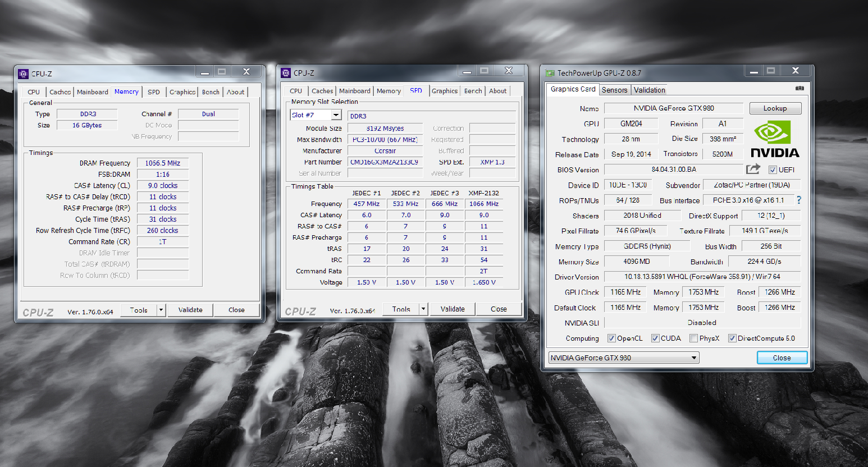Screen dimensions: 868x467
Task: Click the SPD Ext. field showing XMP 1.3
Action: (492, 162)
